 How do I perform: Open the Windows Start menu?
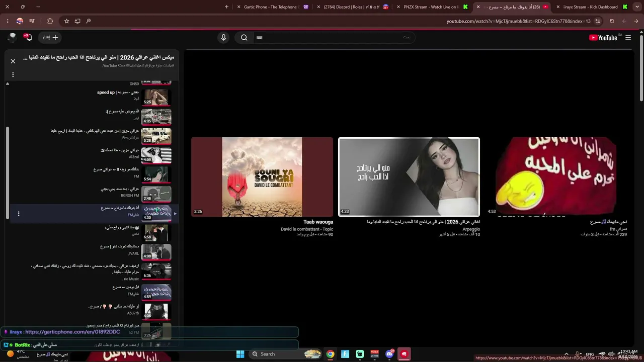(240, 354)
